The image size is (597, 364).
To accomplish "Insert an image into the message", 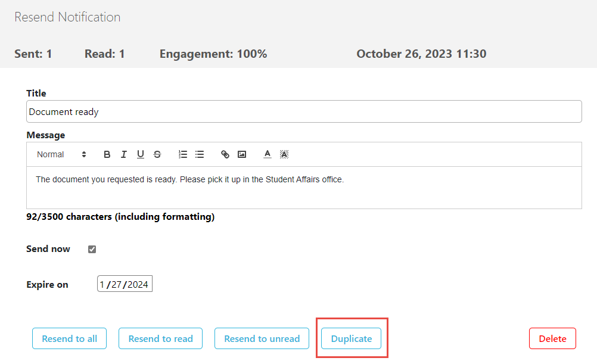I will tap(242, 154).
